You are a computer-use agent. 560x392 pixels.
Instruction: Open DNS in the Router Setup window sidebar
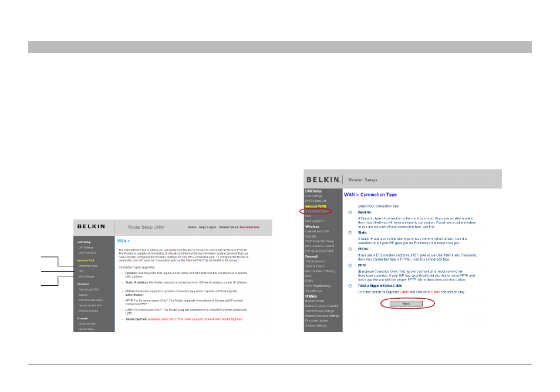tap(308, 217)
